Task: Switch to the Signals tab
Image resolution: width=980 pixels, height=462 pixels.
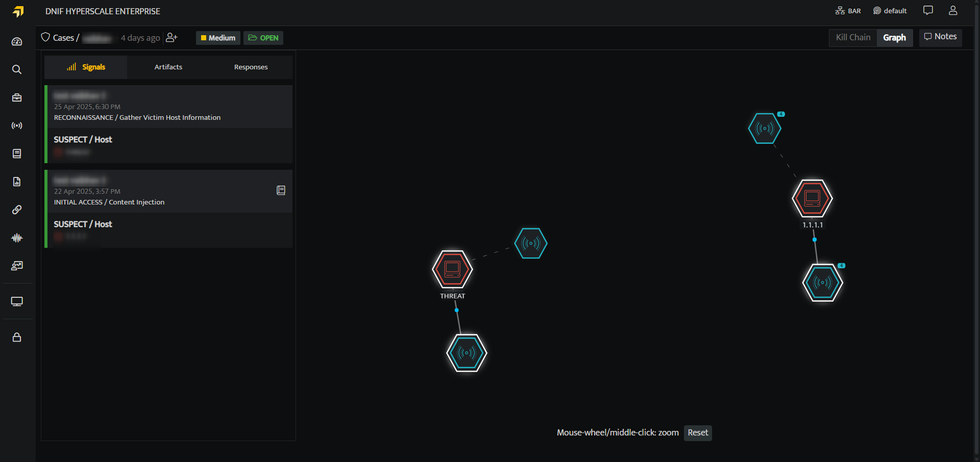Action: (86, 67)
